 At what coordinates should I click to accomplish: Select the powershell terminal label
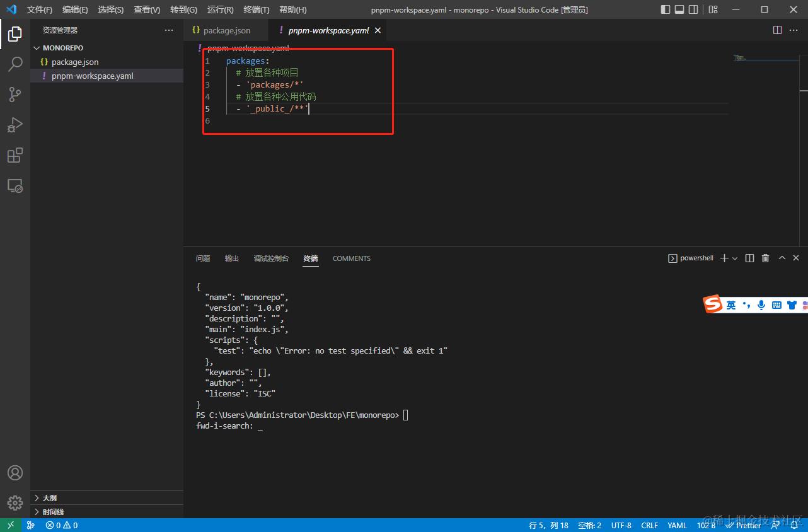[691, 258]
